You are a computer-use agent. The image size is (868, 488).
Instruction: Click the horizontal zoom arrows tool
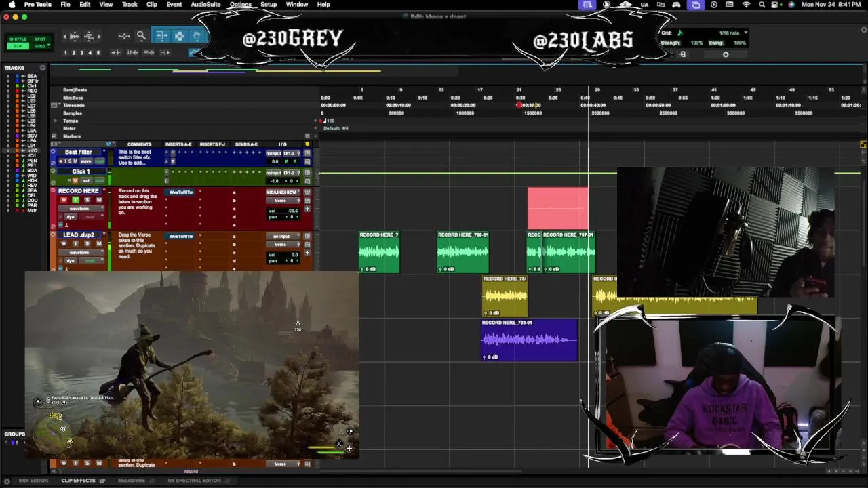click(124, 36)
